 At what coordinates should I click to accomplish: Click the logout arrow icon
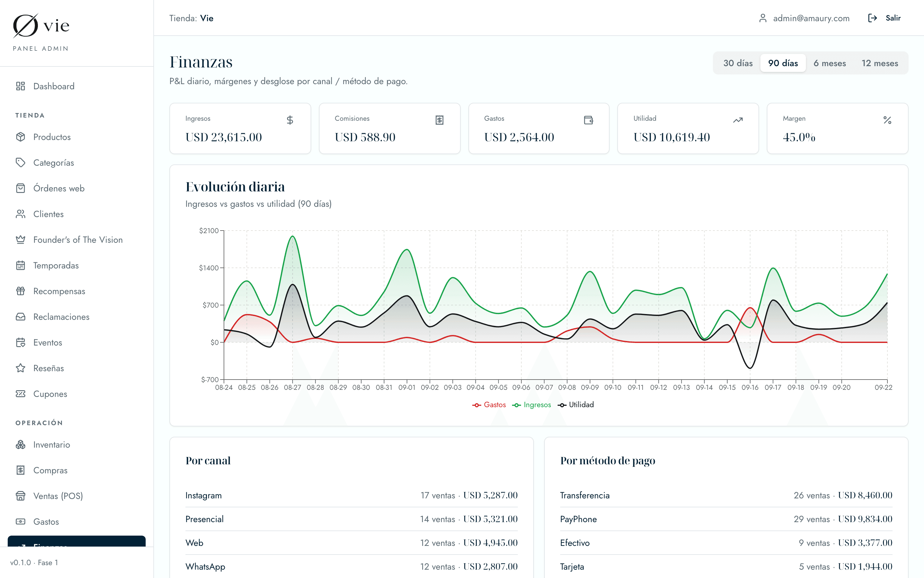[x=872, y=18]
